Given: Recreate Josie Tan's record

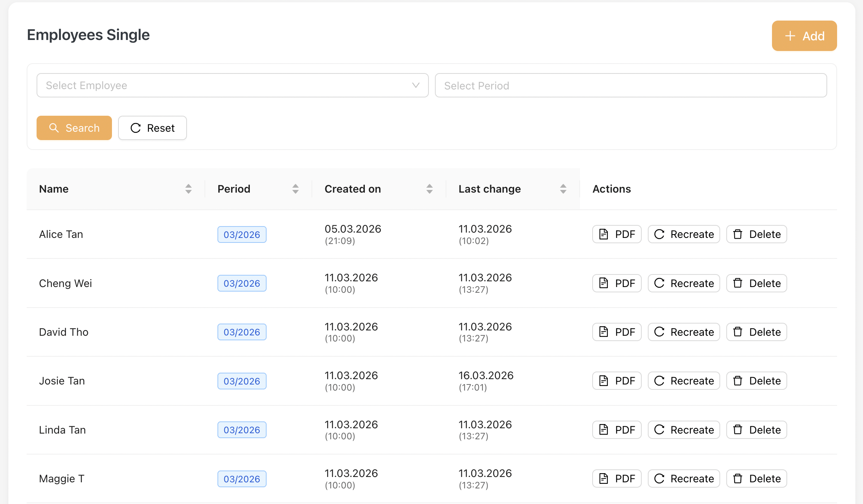Looking at the screenshot, I should [x=684, y=381].
